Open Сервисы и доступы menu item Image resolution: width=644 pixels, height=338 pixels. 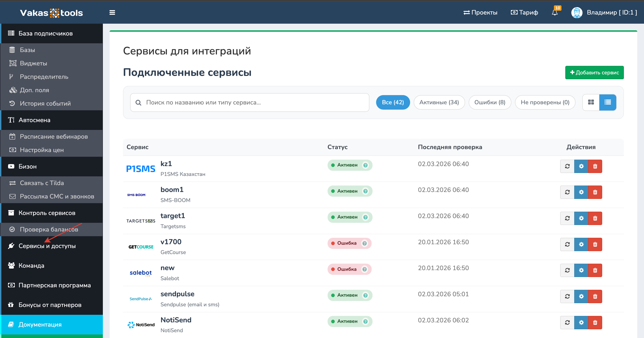(47, 246)
